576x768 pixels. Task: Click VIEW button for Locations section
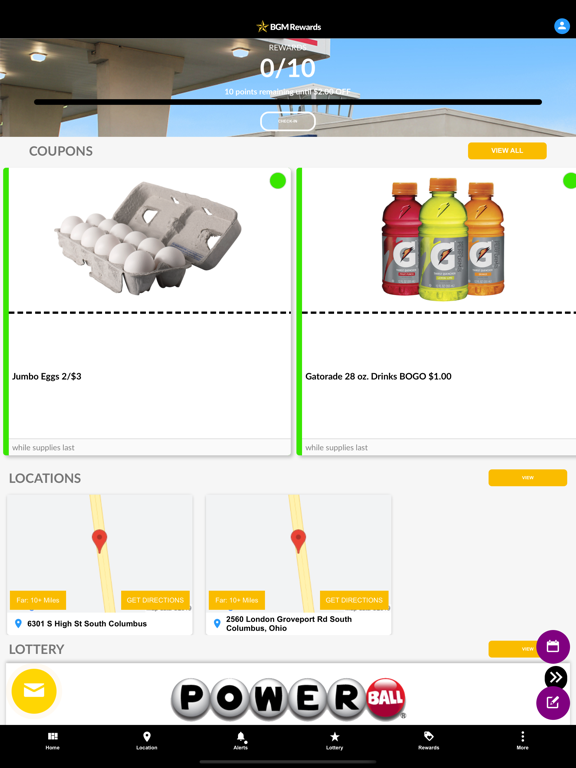point(528,478)
